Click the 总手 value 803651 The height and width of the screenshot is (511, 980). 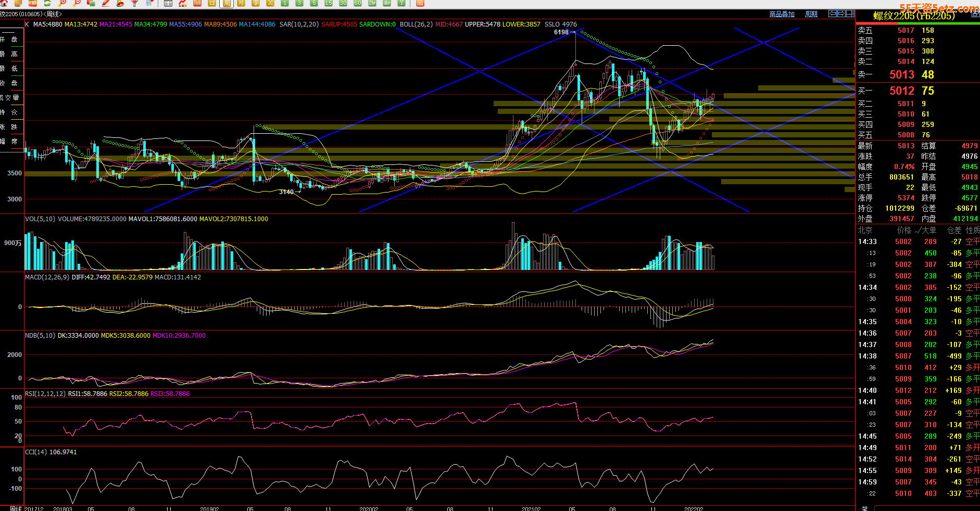[x=902, y=177]
